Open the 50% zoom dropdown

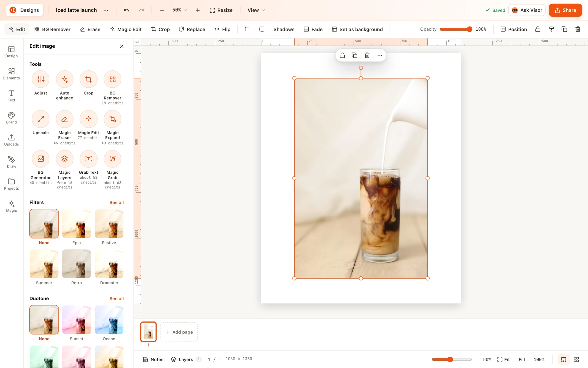(x=179, y=10)
